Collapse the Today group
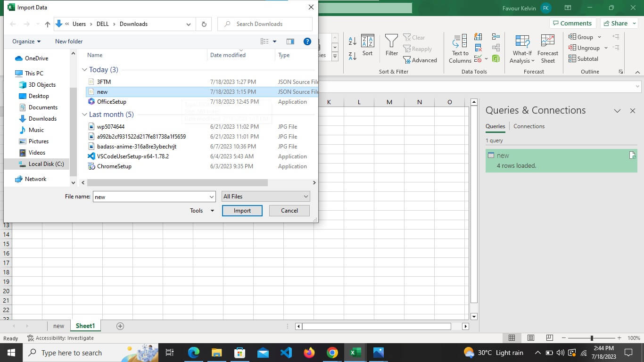The image size is (644, 362). (x=84, y=70)
